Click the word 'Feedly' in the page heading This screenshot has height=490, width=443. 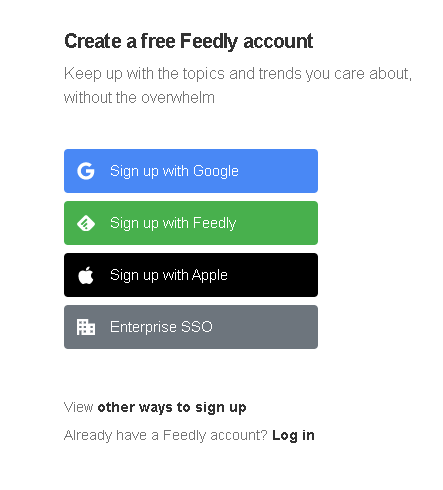click(x=209, y=42)
